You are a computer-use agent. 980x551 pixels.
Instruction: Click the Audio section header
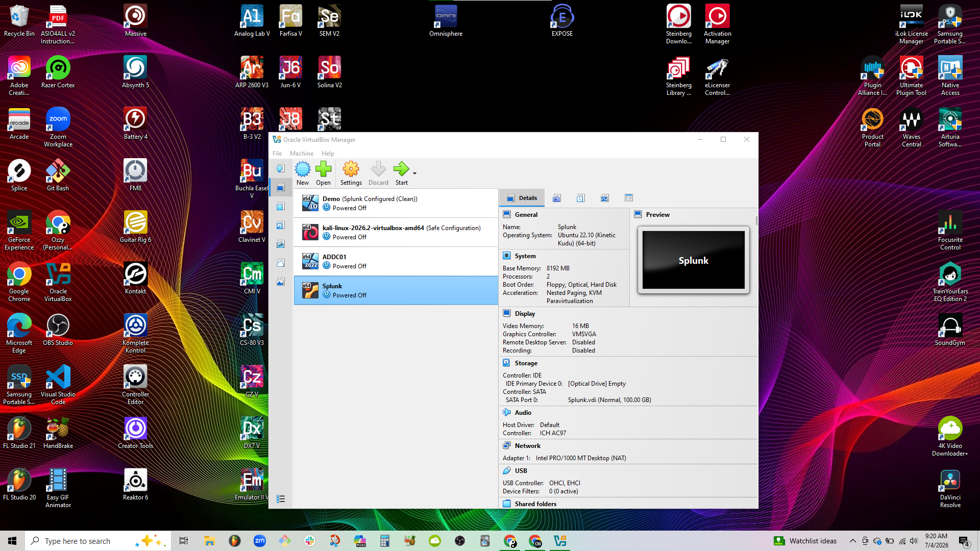coord(523,413)
